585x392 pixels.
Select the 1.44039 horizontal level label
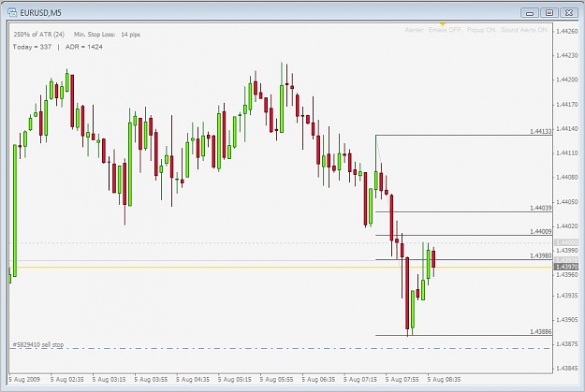click(x=541, y=208)
